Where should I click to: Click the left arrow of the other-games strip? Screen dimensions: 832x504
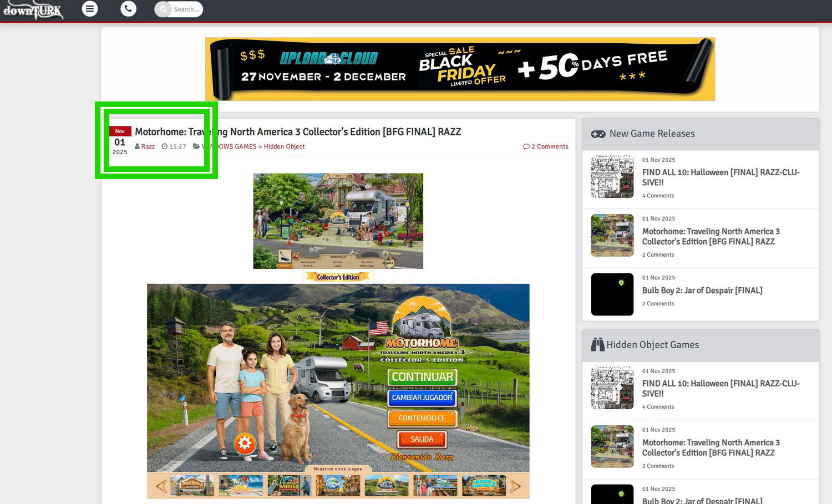161,486
